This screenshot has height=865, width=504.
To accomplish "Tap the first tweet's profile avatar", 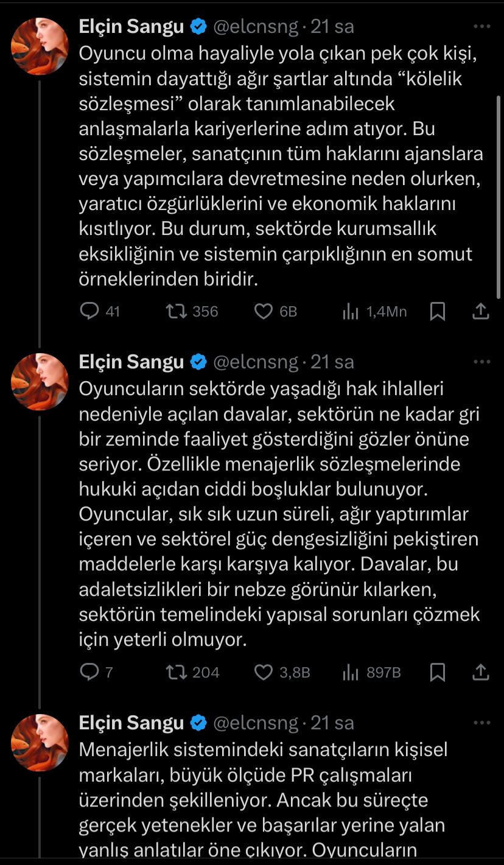I will click(x=40, y=46).
